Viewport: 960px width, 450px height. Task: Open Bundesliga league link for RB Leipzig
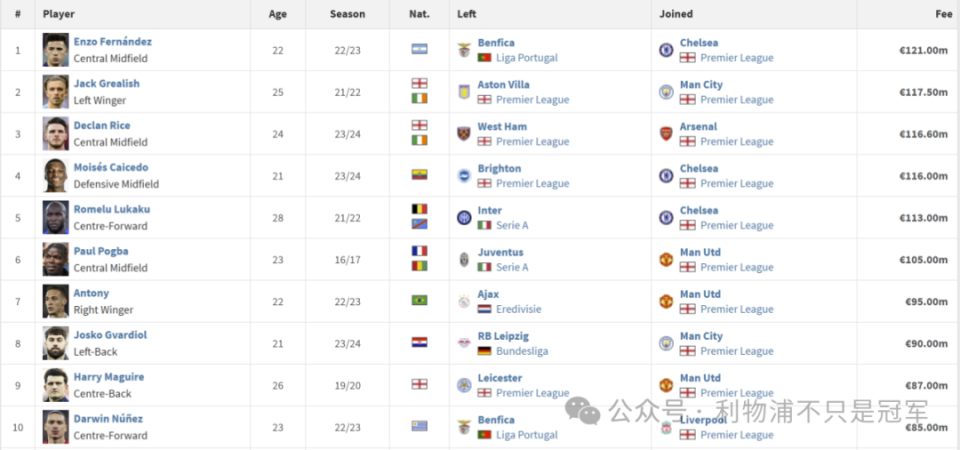(522, 351)
